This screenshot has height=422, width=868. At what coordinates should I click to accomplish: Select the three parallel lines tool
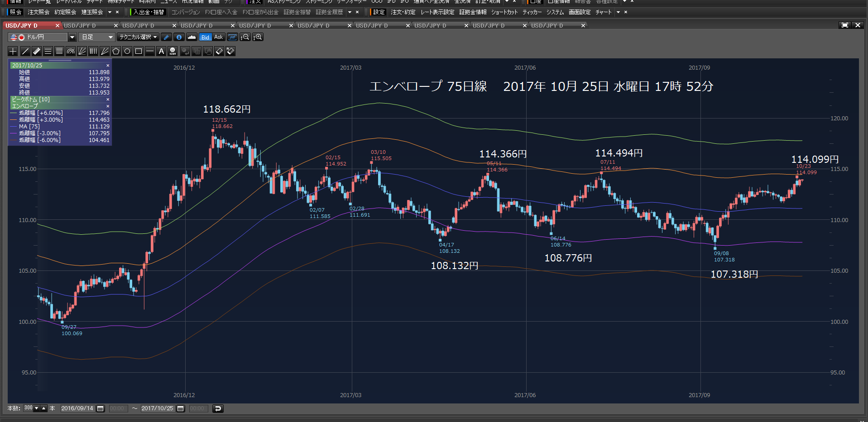point(48,51)
